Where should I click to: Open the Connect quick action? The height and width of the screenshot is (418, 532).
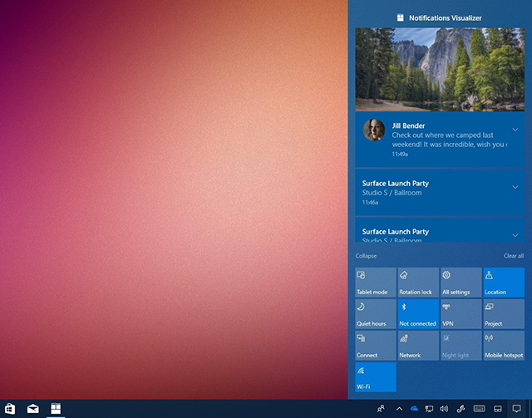point(376,346)
